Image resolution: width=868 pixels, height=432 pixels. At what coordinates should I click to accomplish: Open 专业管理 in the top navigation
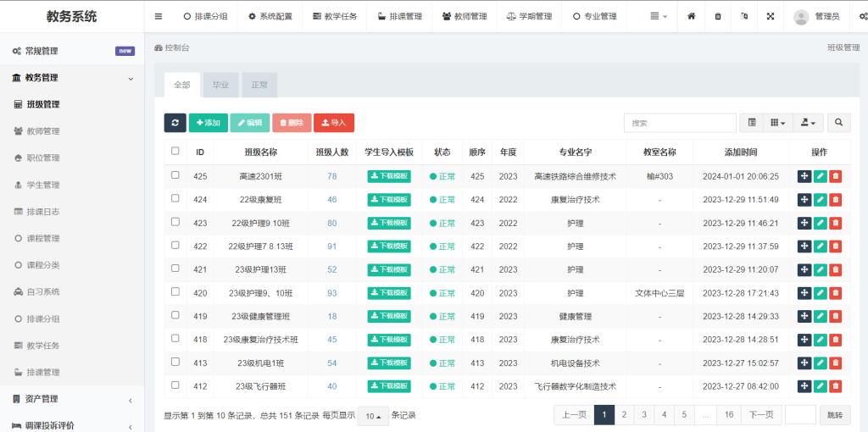point(594,17)
